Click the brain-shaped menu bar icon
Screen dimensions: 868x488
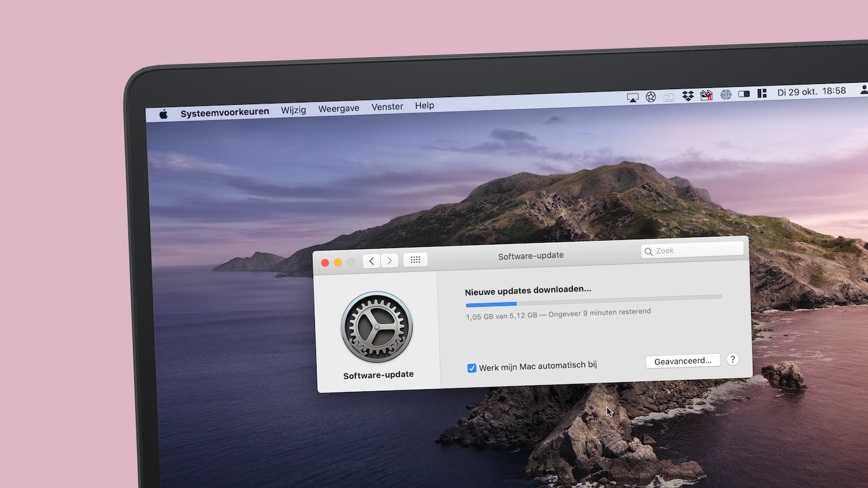pyautogui.click(x=726, y=94)
